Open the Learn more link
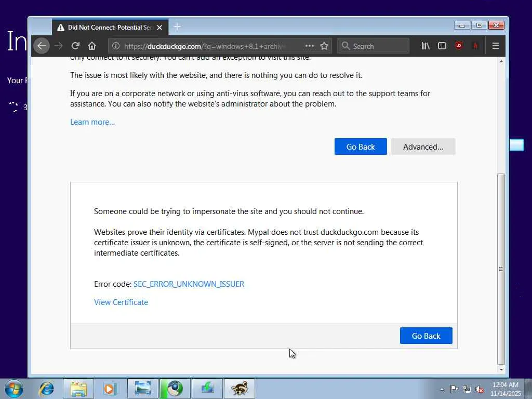 click(92, 122)
